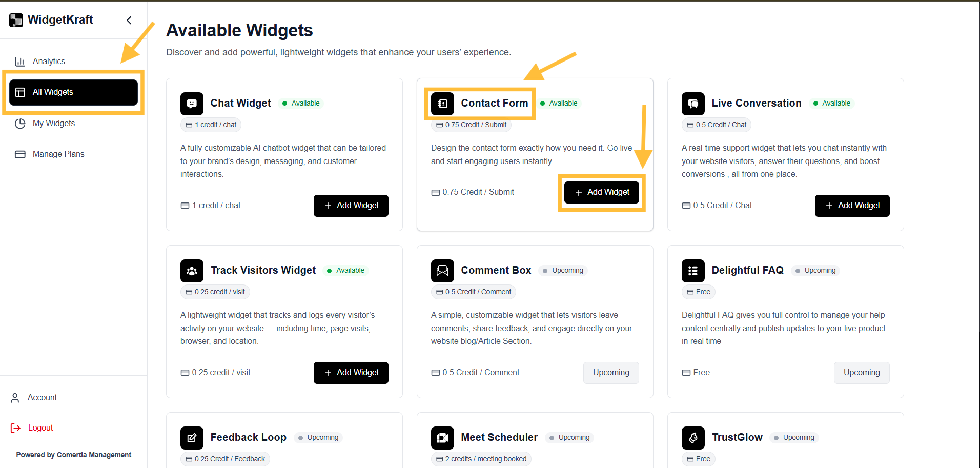Open the Analytics section
This screenshot has width=980, height=468.
tap(48, 61)
